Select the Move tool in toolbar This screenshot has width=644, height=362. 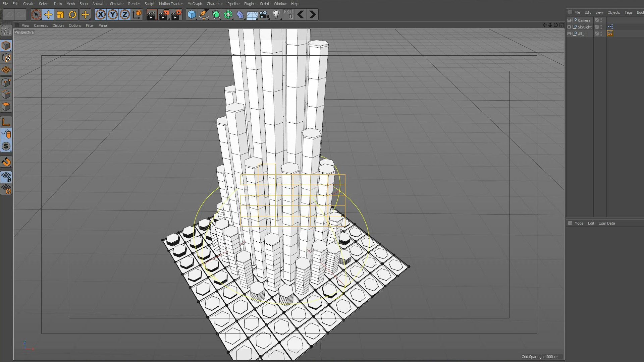coord(48,14)
